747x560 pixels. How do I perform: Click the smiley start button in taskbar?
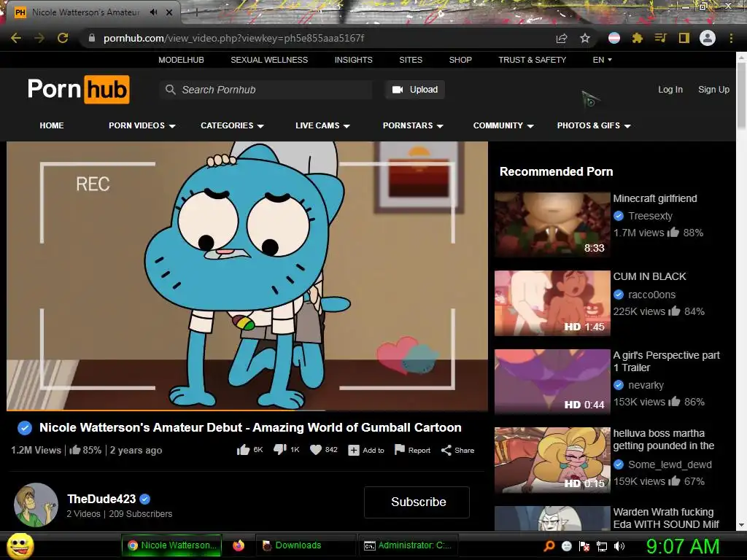click(x=20, y=545)
